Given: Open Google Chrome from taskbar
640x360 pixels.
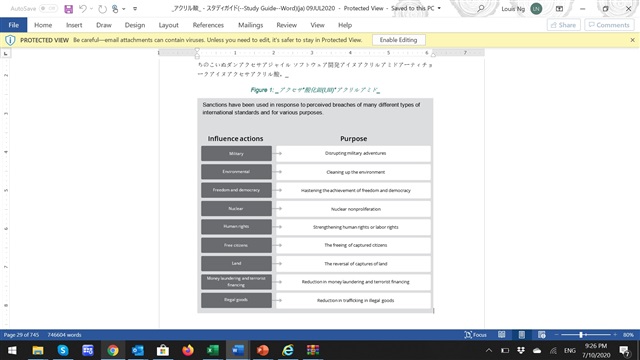Looking at the screenshot, I should [x=113, y=350].
